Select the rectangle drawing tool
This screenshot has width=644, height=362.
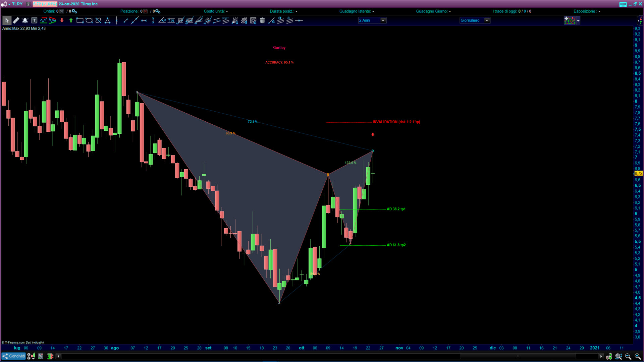(x=80, y=20)
